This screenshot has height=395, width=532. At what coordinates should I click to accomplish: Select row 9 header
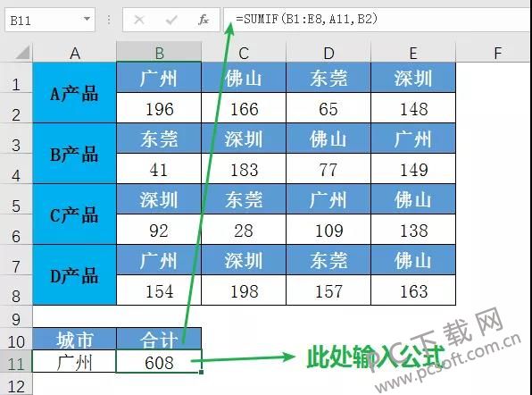point(16,316)
